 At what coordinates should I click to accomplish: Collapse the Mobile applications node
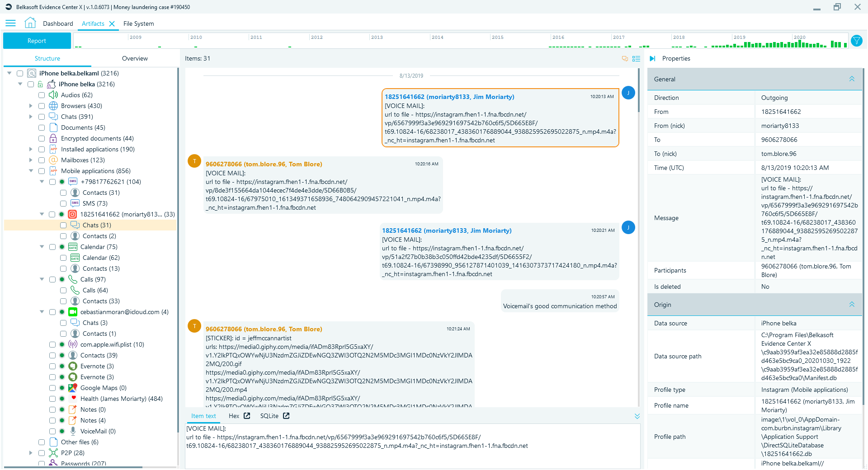(31, 171)
